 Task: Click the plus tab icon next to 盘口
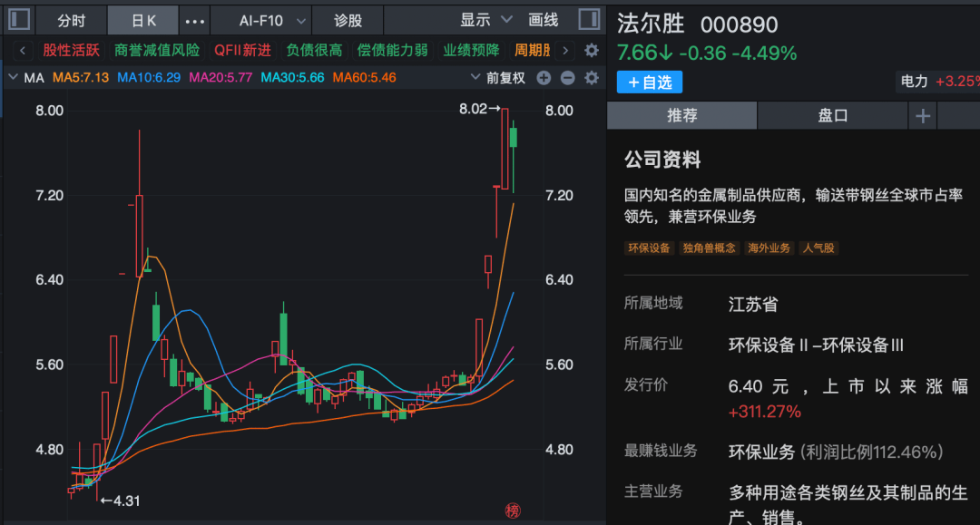click(923, 115)
